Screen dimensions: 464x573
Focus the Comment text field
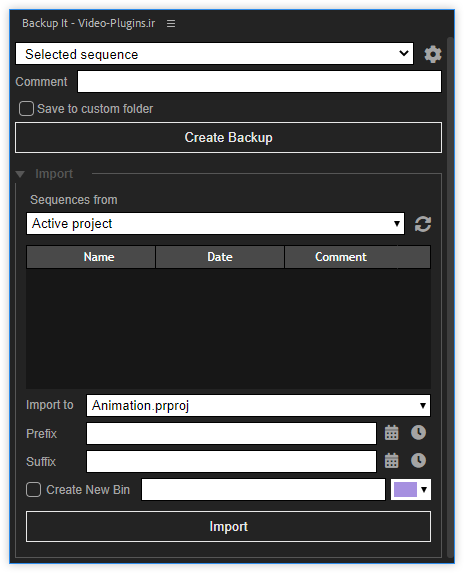[x=259, y=81]
